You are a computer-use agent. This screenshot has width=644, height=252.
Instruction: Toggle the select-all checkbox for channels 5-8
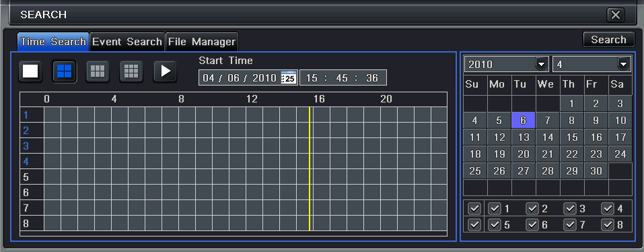pos(474,225)
